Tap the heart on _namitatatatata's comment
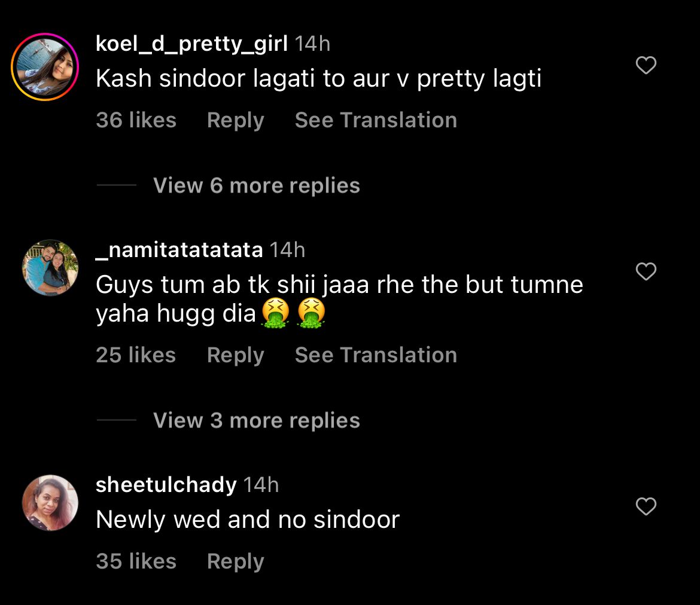Viewport: 700px width, 605px height. click(x=646, y=271)
